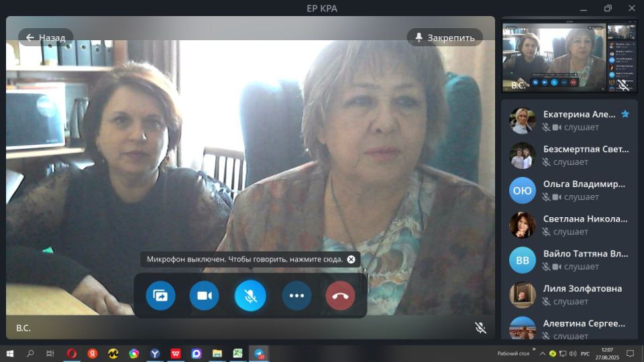Dismiss the microphone-off tooltip with its X

click(351, 259)
